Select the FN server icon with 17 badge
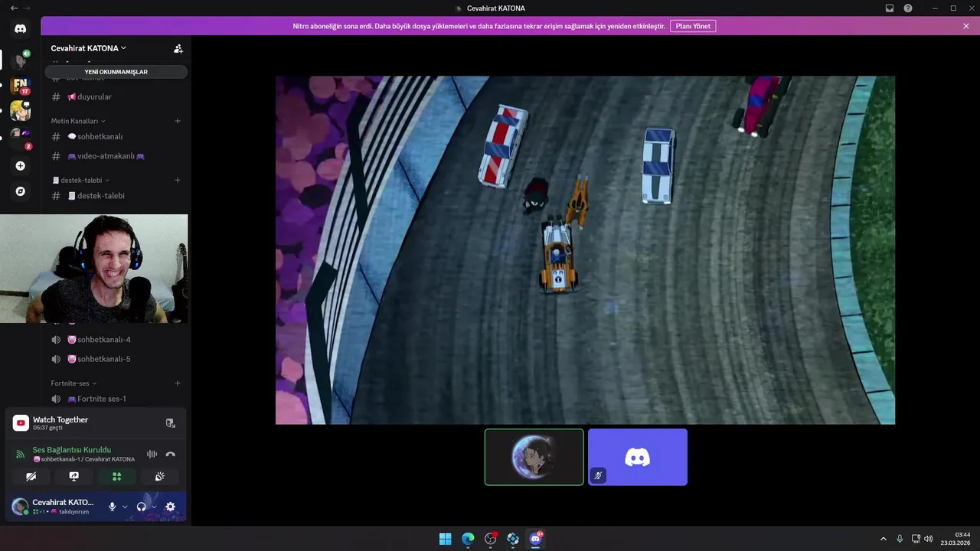This screenshot has height=551, width=980. pos(20,85)
